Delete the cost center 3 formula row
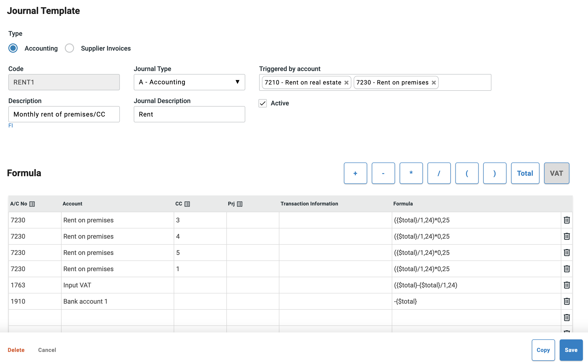The image size is (588, 364). [x=567, y=220]
